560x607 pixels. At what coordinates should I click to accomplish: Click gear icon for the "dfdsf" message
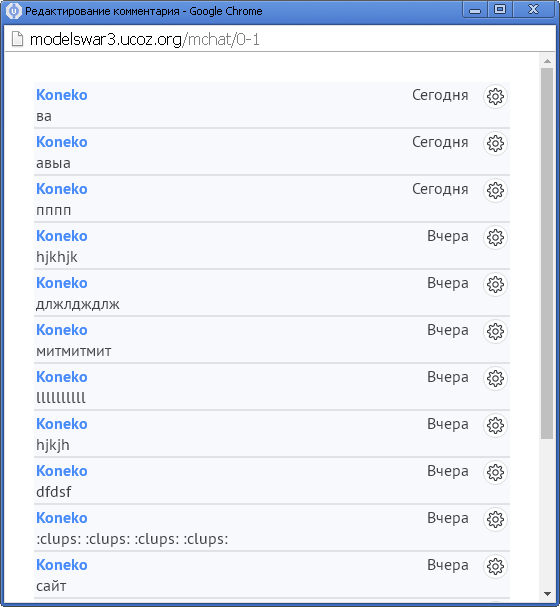point(495,472)
